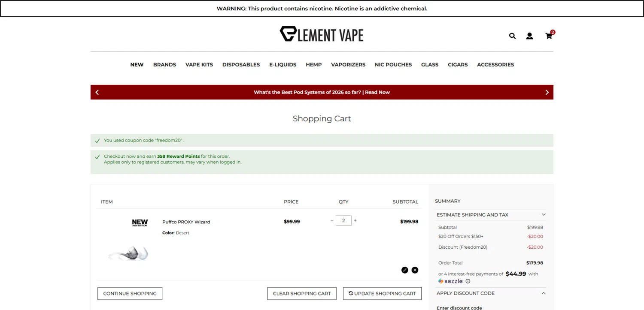644x310 pixels.
Task: Open the shopping cart icon in header
Action: (549, 36)
